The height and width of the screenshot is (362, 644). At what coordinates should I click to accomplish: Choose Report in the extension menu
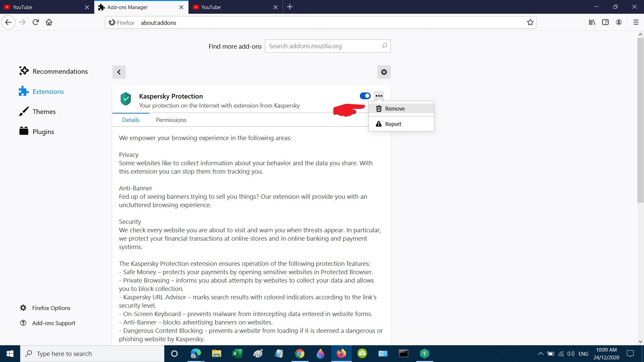point(393,124)
